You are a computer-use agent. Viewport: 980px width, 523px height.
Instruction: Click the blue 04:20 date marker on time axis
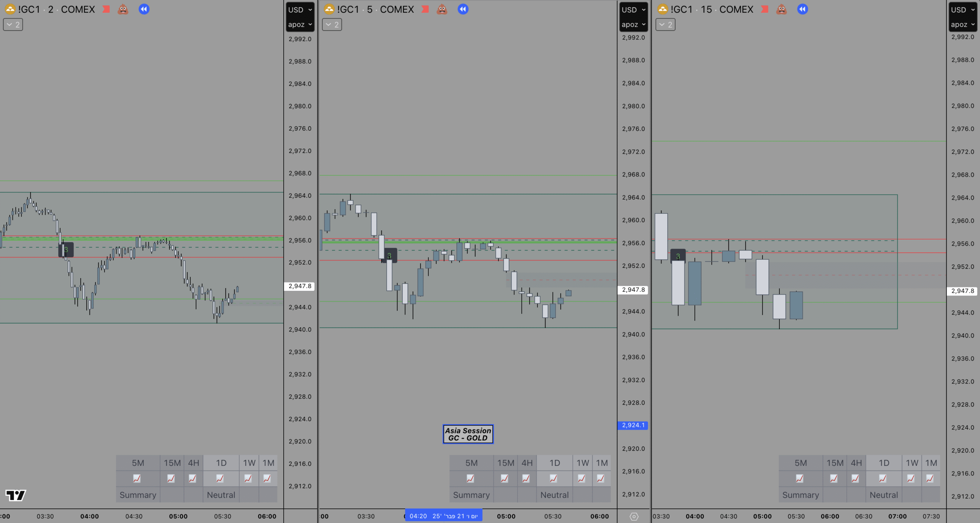(443, 516)
